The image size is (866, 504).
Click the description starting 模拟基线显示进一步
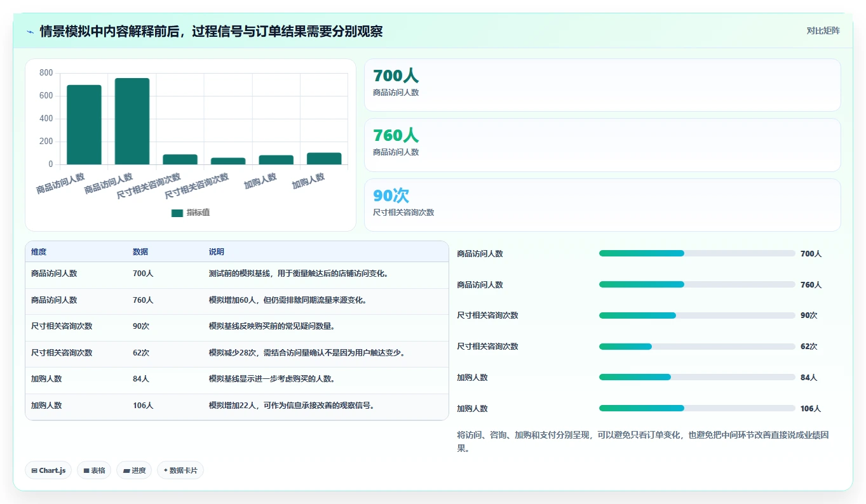point(272,379)
